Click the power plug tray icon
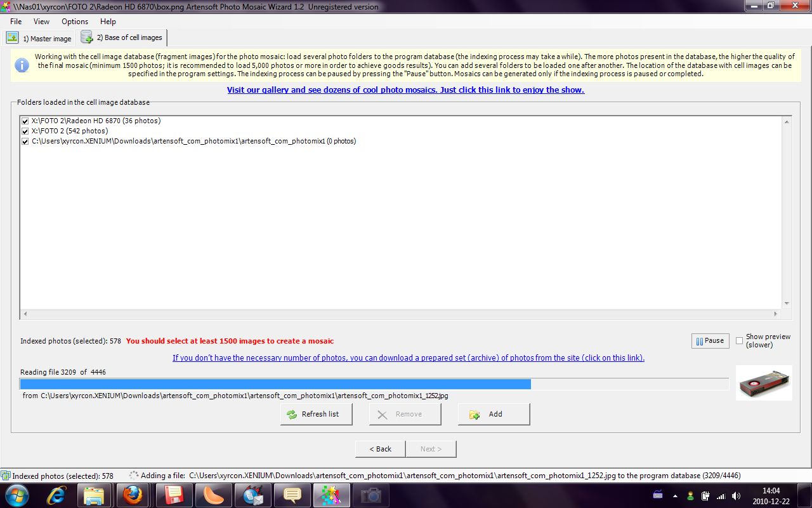 pyautogui.click(x=705, y=496)
